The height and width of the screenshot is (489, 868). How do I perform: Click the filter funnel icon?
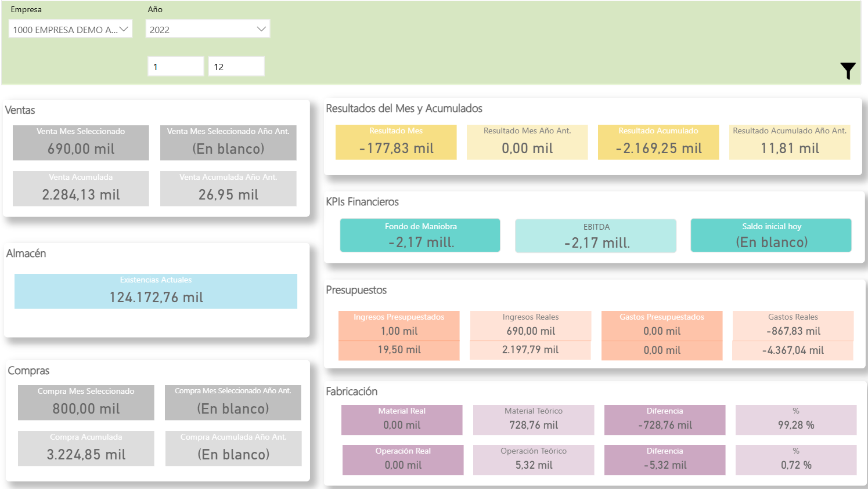point(848,71)
